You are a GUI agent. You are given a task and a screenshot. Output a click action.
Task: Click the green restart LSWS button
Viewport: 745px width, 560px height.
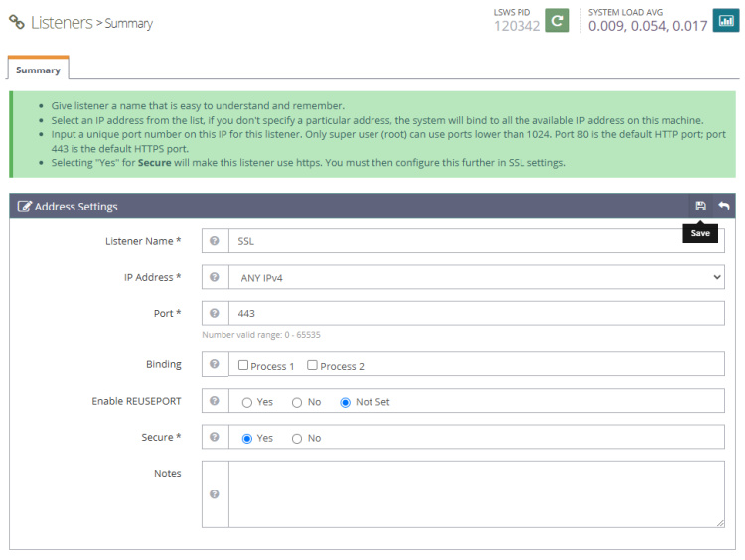tap(557, 21)
